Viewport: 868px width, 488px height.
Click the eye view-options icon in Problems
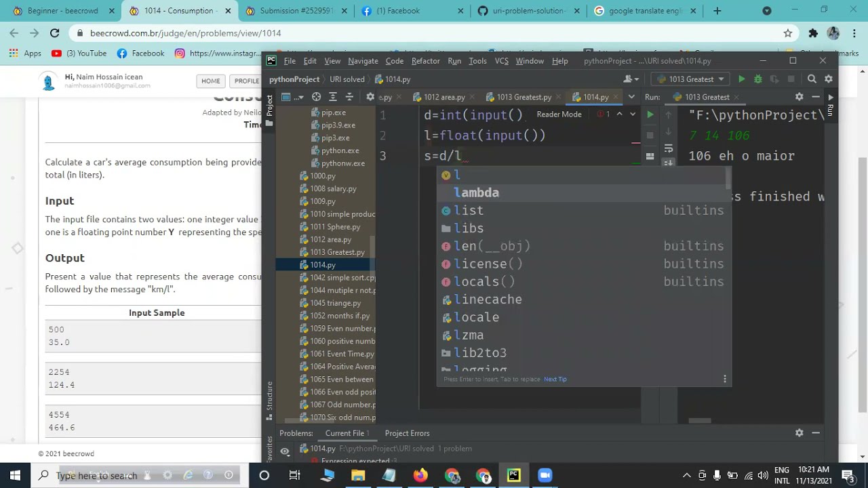(285, 451)
